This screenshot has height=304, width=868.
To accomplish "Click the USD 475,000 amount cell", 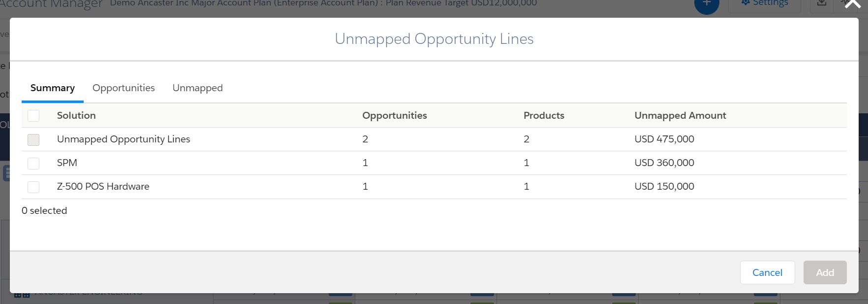I will pos(664,139).
